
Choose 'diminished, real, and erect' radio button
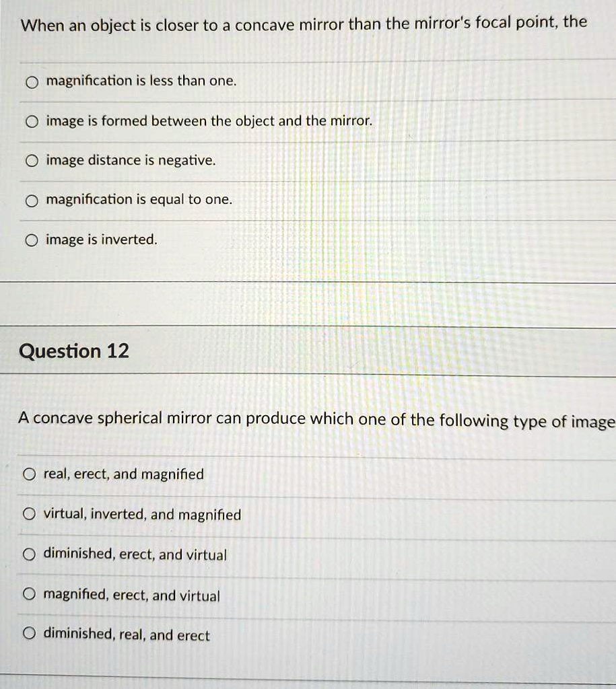(29, 634)
